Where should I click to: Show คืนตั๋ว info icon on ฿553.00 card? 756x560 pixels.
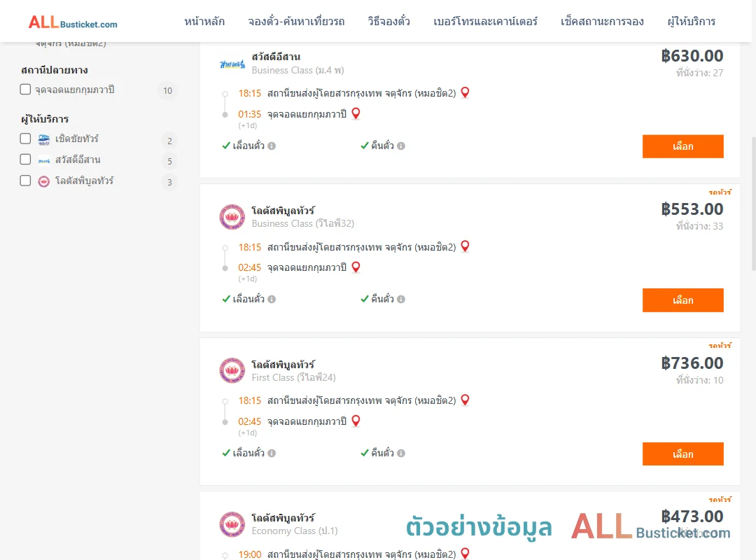pos(401,299)
